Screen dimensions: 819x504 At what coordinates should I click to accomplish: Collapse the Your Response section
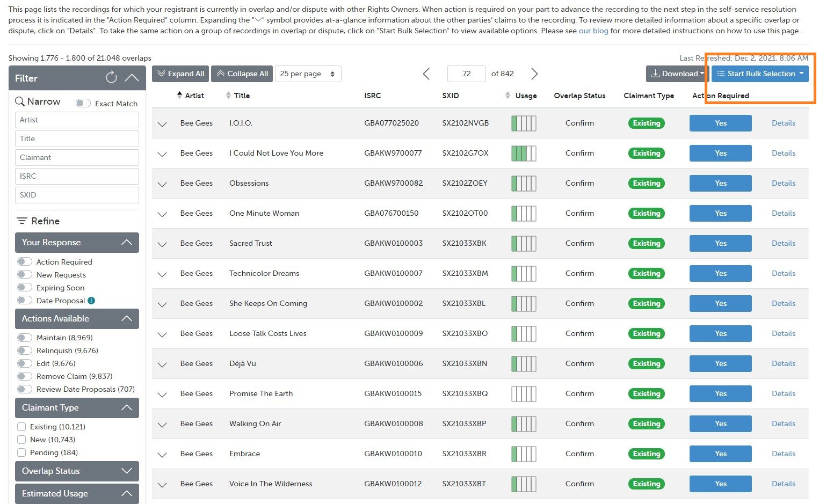point(127,243)
